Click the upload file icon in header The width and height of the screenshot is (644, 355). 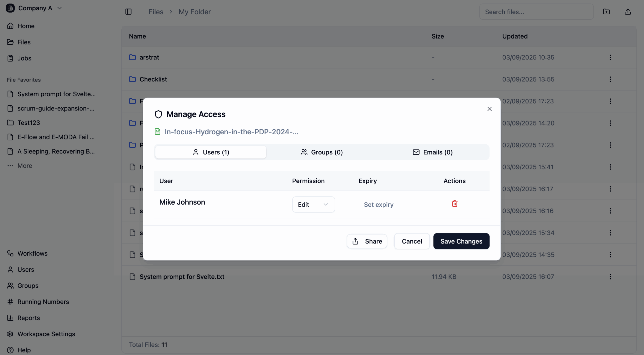click(628, 12)
